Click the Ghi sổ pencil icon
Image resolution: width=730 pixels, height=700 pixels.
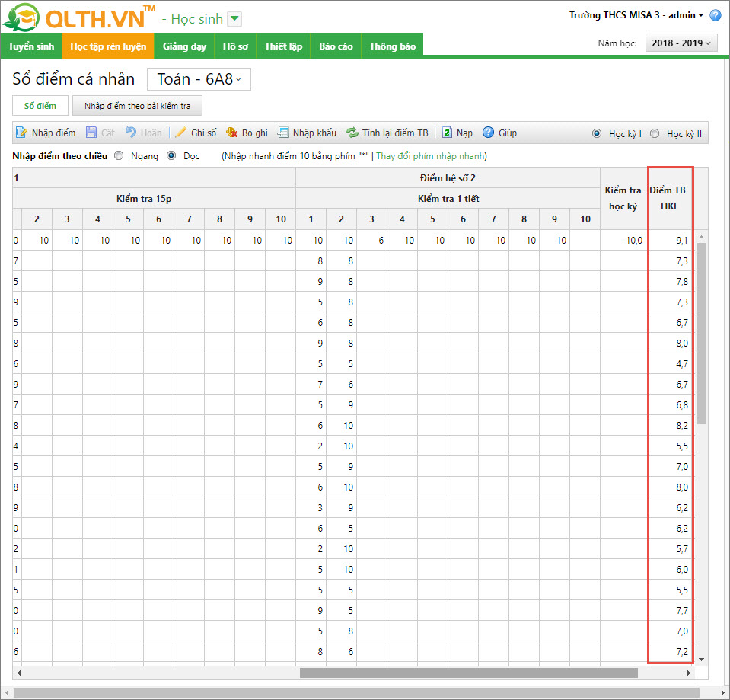point(180,133)
